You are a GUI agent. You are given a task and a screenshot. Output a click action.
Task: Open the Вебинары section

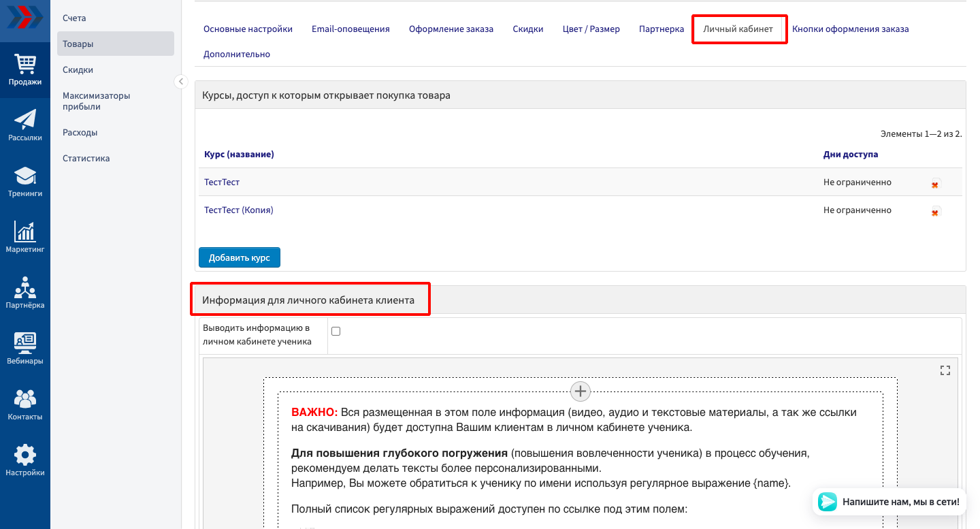(25, 349)
